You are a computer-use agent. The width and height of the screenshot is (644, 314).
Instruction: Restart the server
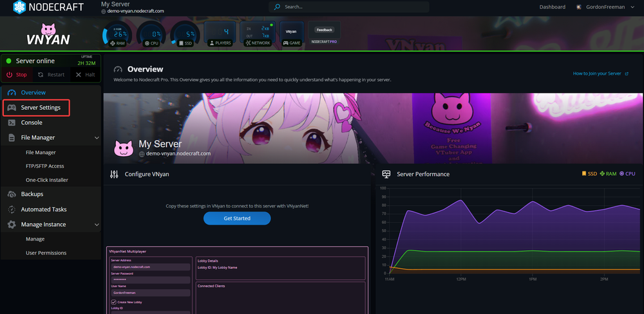coord(51,75)
